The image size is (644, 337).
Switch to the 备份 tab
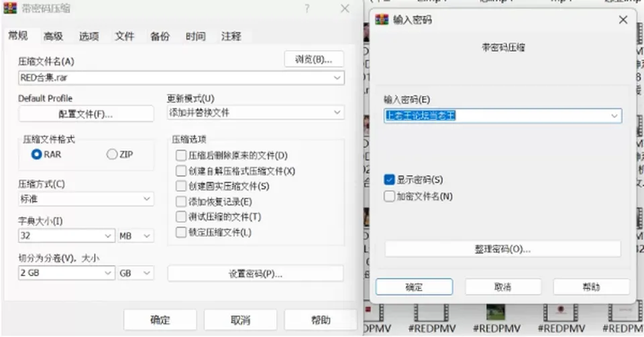(x=160, y=36)
